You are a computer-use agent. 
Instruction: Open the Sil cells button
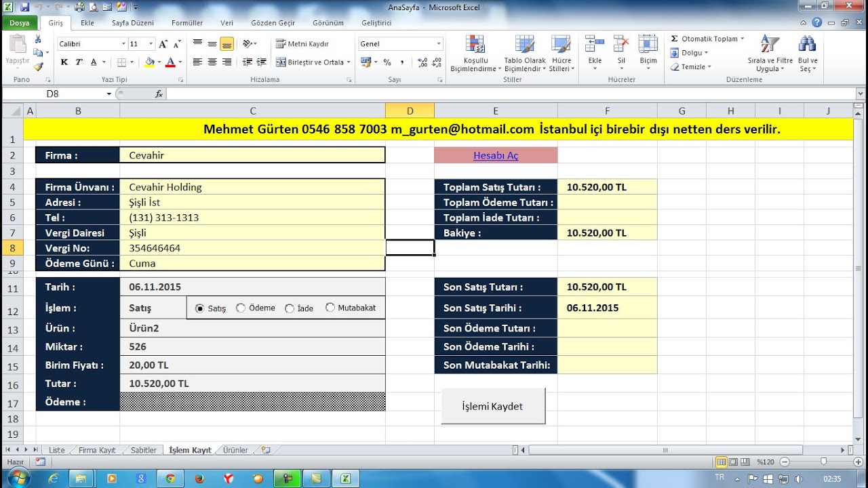621,52
